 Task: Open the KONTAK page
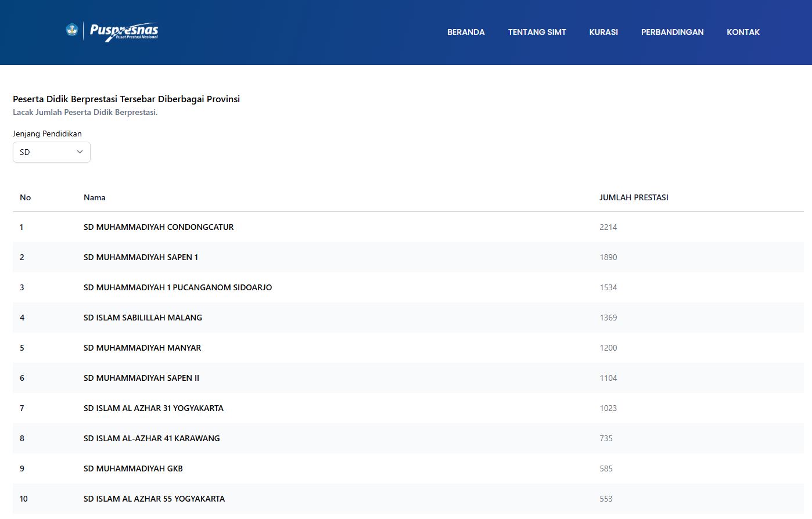(743, 32)
